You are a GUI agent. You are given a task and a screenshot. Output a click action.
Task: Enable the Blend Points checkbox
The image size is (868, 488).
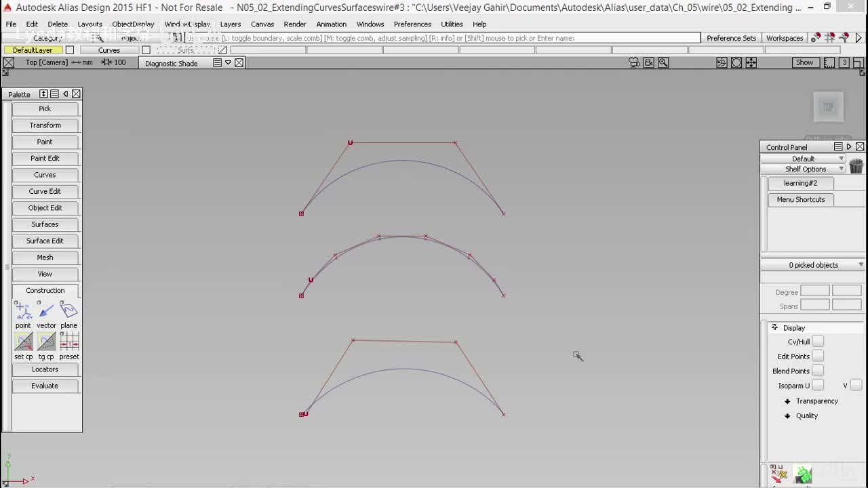click(818, 371)
